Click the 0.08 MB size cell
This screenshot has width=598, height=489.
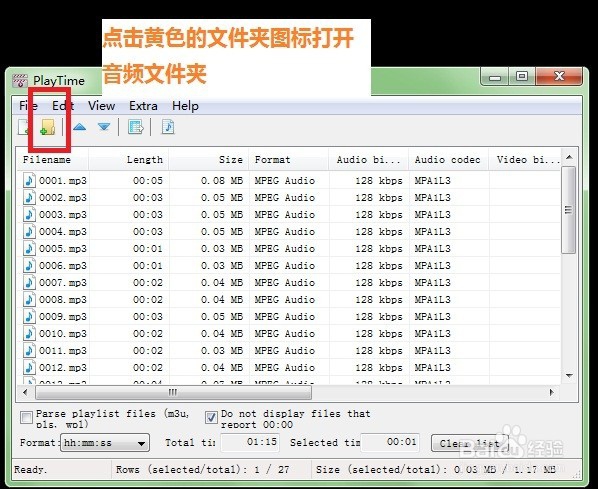coord(222,180)
